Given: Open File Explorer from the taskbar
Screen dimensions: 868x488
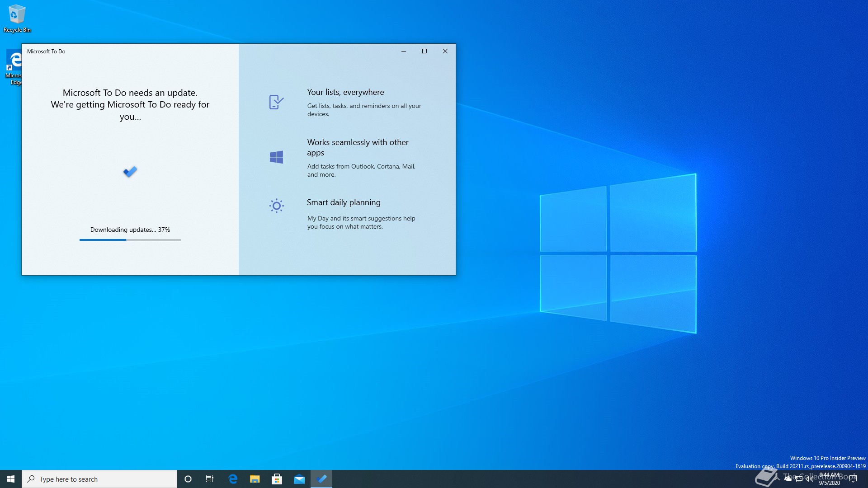Looking at the screenshot, I should 255,479.
